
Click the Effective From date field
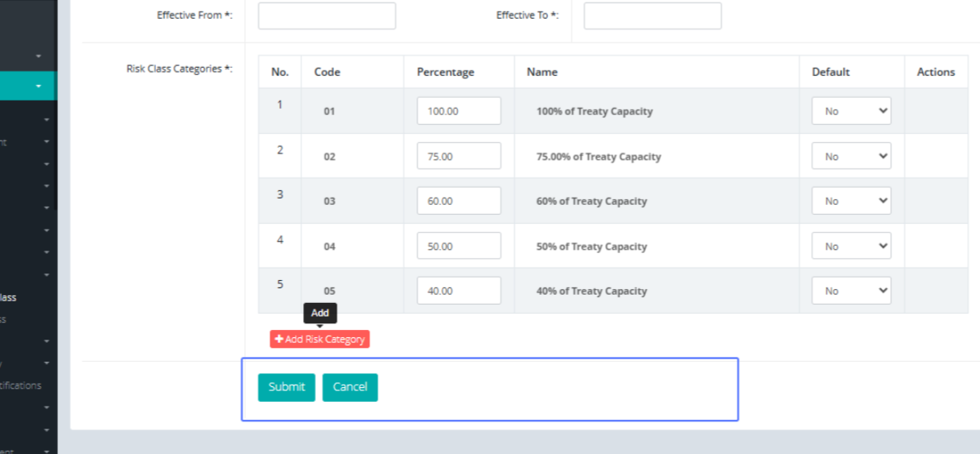327,16
